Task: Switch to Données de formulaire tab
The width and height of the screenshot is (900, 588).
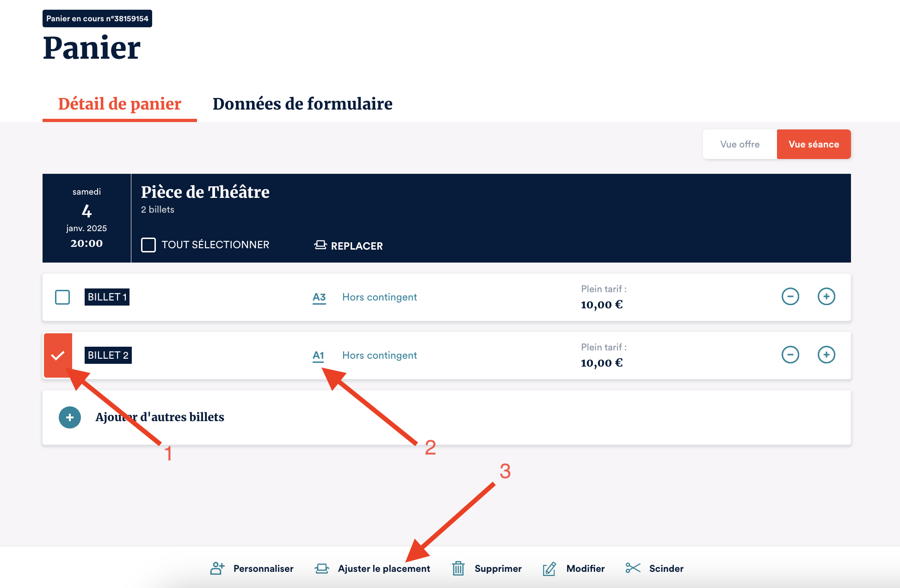Action: (x=302, y=104)
